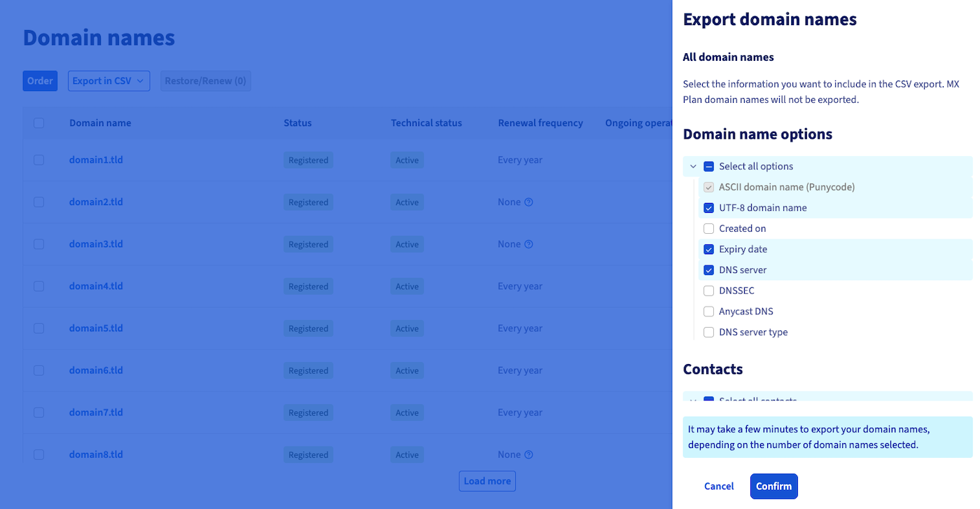
Task: Click the help icon in domain8.tld's renewal column
Action: tap(528, 454)
